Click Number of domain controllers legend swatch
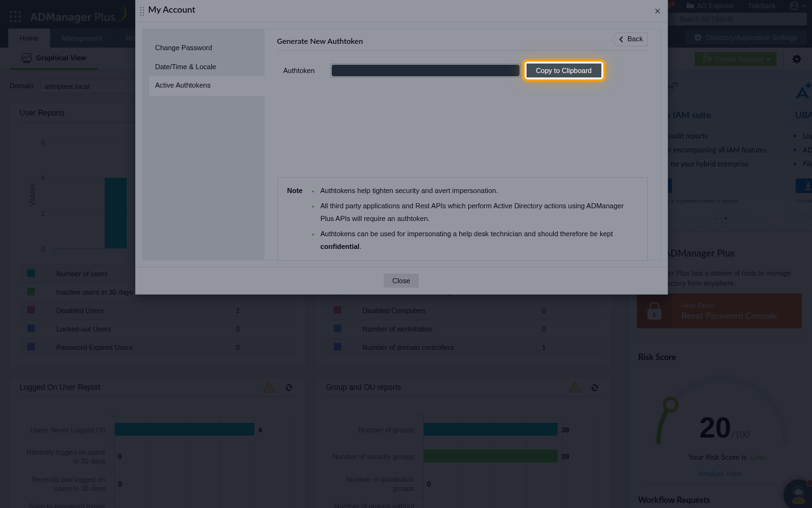The height and width of the screenshot is (508, 812). [x=337, y=347]
